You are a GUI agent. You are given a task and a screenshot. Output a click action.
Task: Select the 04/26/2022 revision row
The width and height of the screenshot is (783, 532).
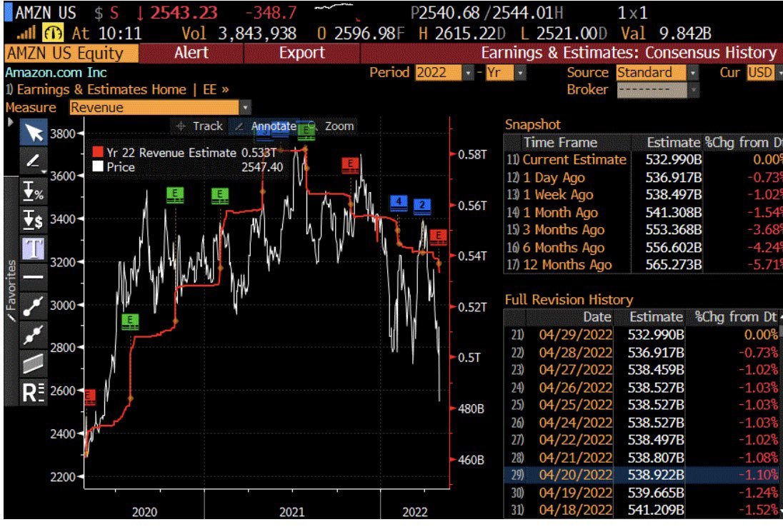click(x=641, y=387)
